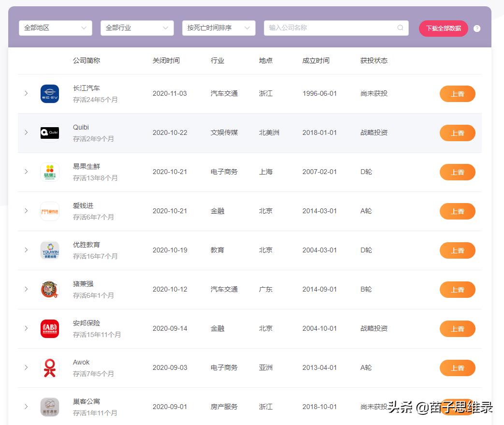Open the 全部地区 region dropdown

[x=55, y=28]
